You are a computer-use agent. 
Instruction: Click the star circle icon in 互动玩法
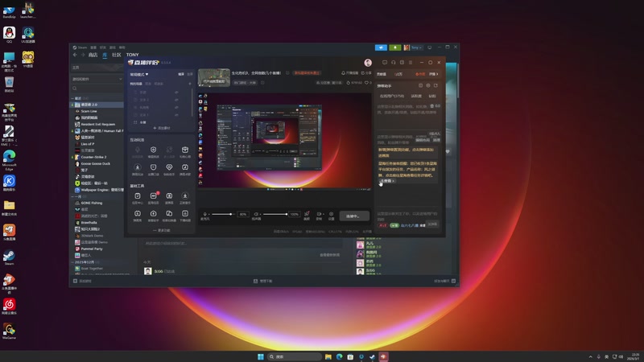138,167
